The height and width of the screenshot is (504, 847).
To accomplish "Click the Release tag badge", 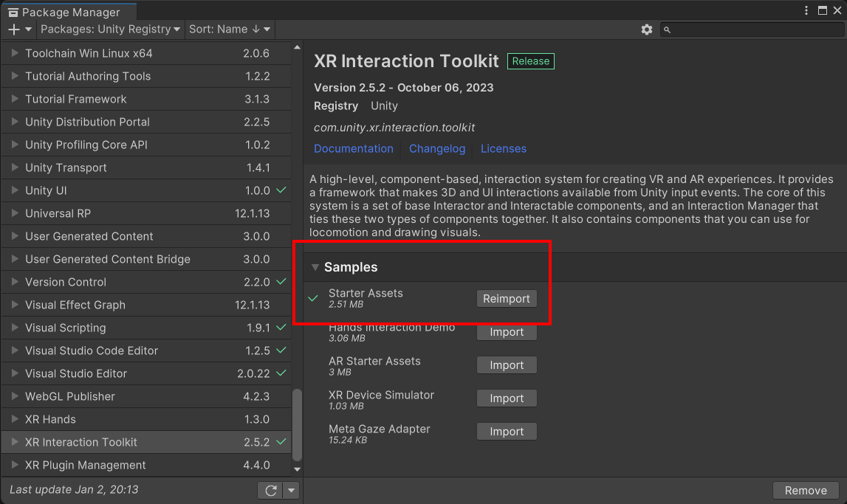I will (x=531, y=61).
